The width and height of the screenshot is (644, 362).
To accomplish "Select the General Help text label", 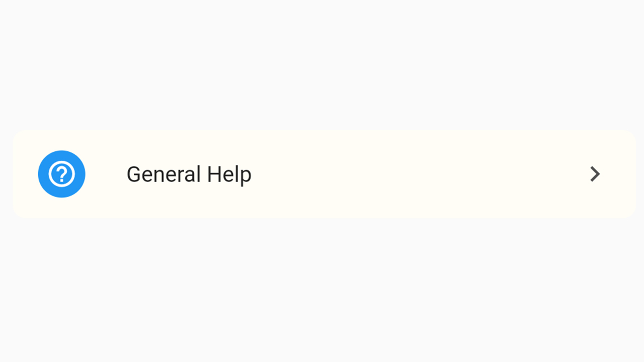I will [x=189, y=174].
